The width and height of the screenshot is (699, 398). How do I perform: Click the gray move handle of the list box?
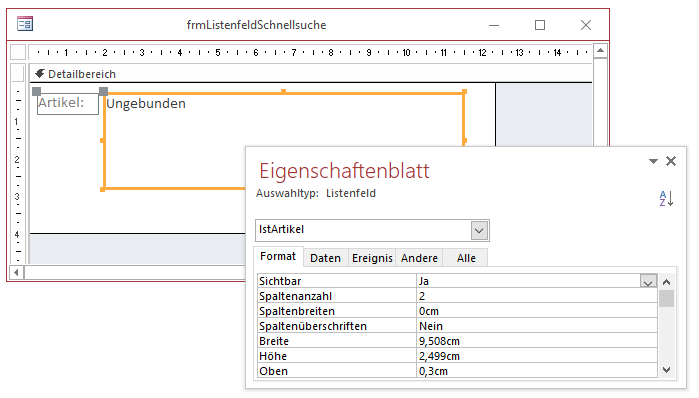coord(103,91)
